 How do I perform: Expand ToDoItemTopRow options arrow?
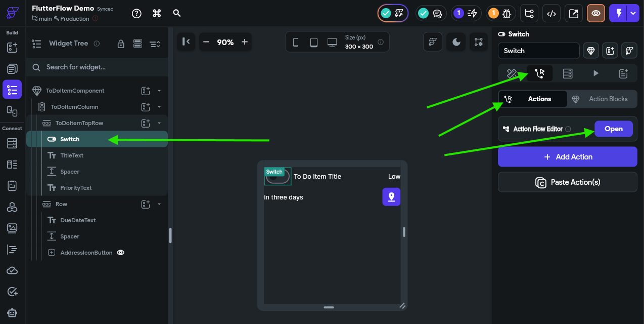coord(159,123)
